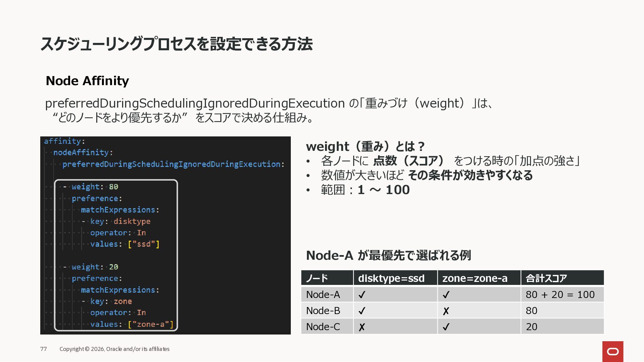Image resolution: width=644 pixels, height=362 pixels.
Task: Click the disktype=ssd column header
Action: tap(391, 278)
